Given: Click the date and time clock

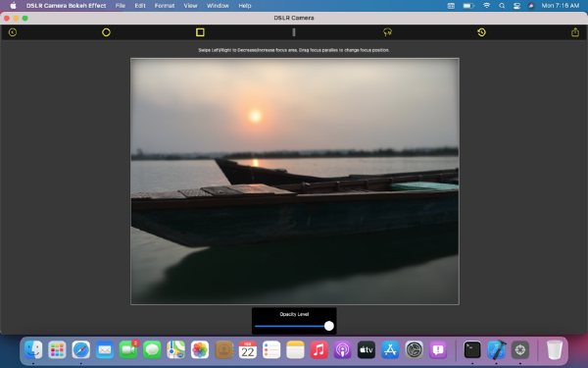Looking at the screenshot, I should click(561, 6).
